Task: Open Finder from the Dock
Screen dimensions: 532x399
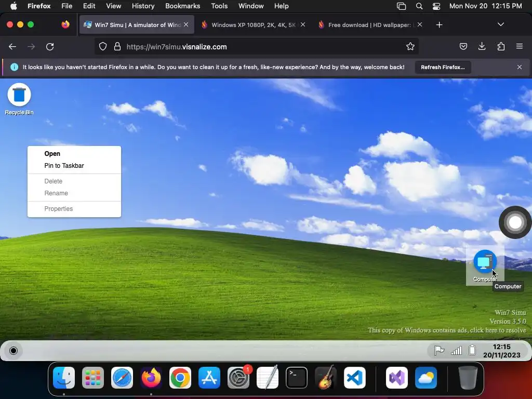Action: [x=64, y=378]
